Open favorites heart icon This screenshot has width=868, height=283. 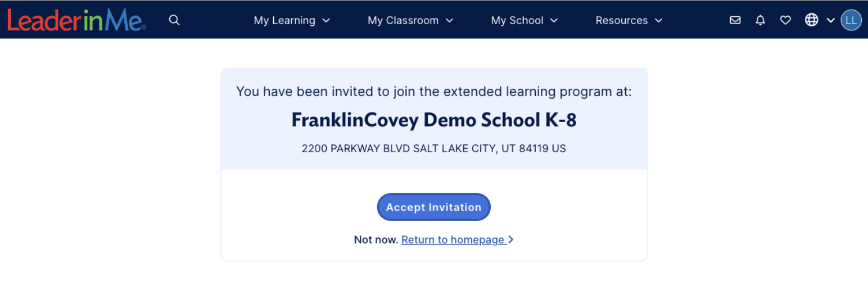tap(786, 20)
